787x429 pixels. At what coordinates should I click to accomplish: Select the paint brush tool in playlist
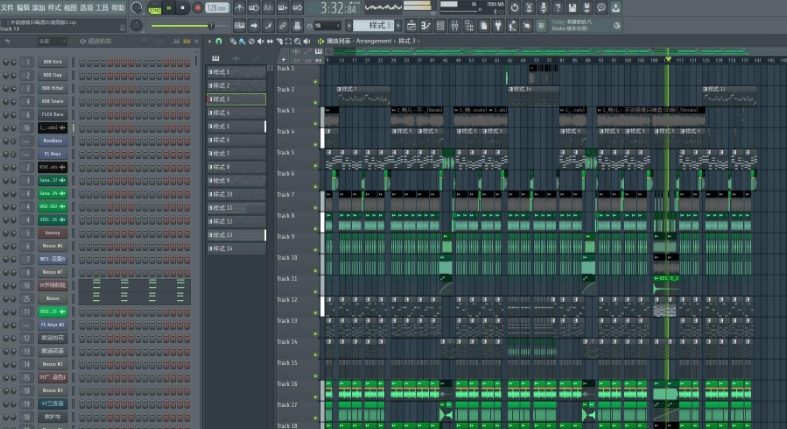point(241,41)
